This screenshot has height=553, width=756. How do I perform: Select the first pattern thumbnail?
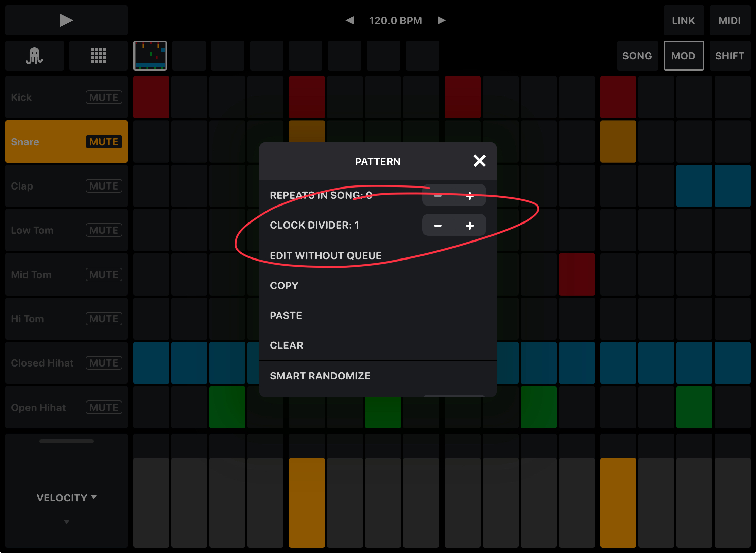tap(150, 56)
